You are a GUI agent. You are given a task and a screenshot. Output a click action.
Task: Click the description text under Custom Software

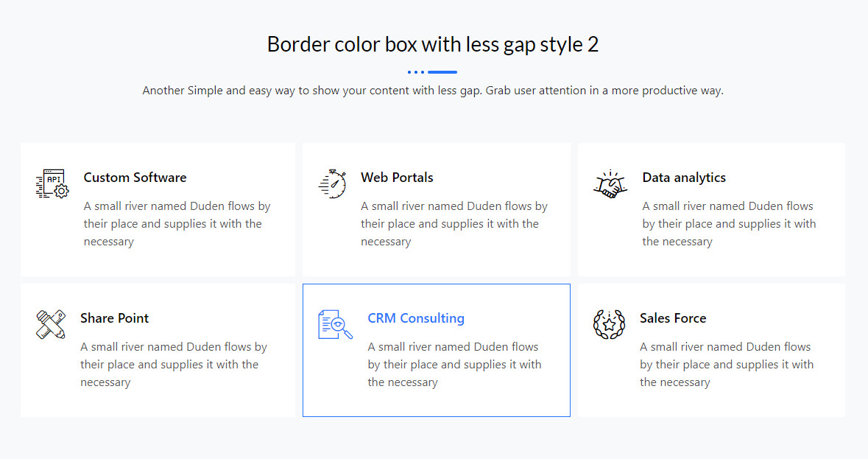tap(177, 224)
